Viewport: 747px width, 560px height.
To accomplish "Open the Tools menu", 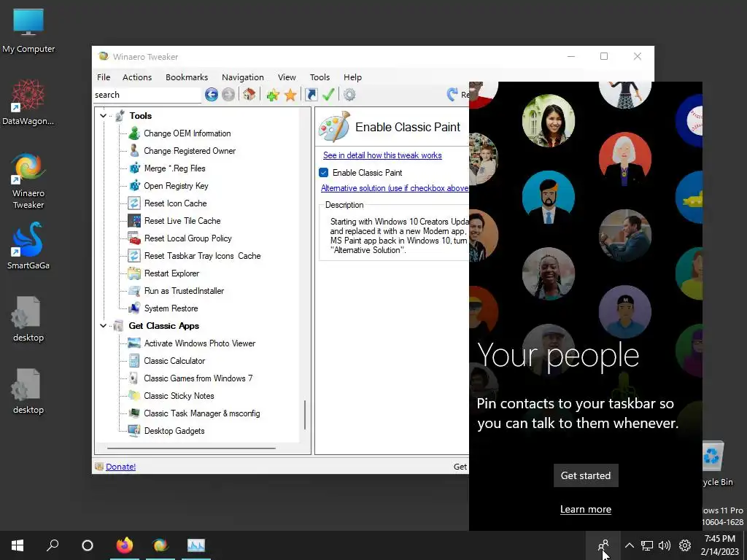I will 320,77.
